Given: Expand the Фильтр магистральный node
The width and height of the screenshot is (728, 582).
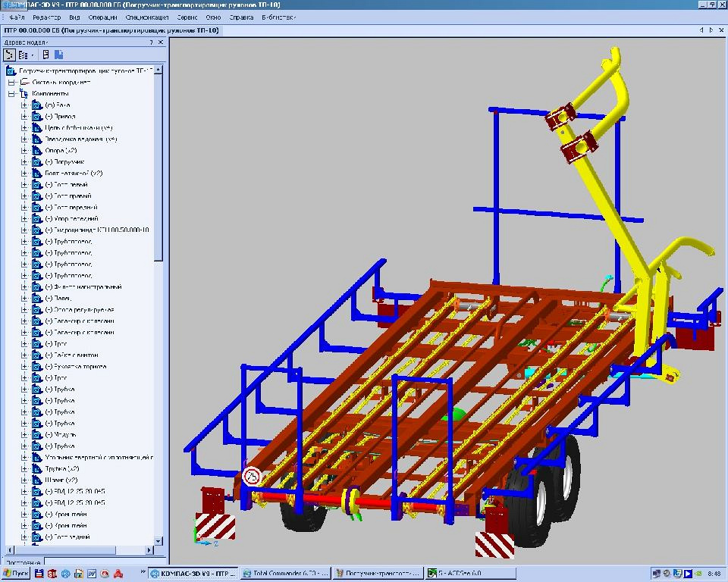Looking at the screenshot, I should 24,287.
